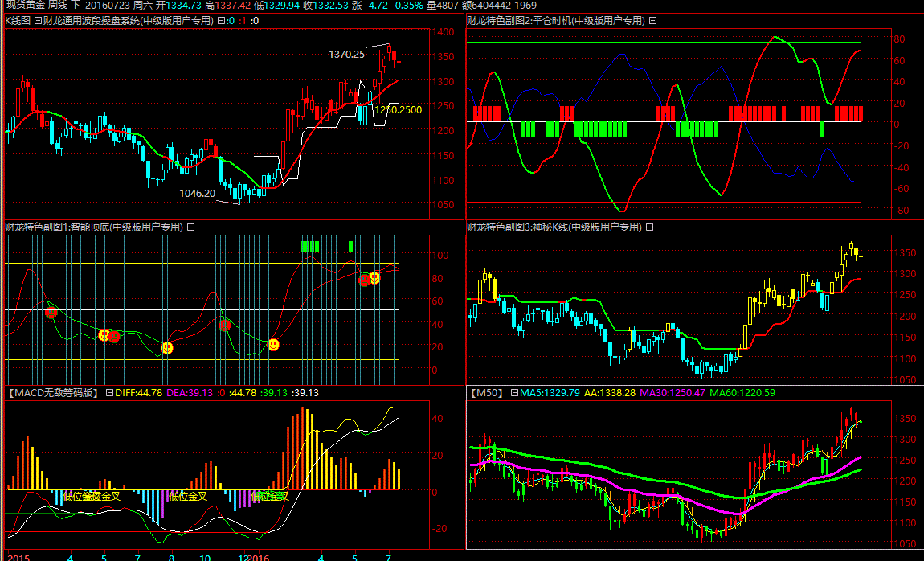
Task: Click the 现货黄金 instrument name
Action: [24, 6]
